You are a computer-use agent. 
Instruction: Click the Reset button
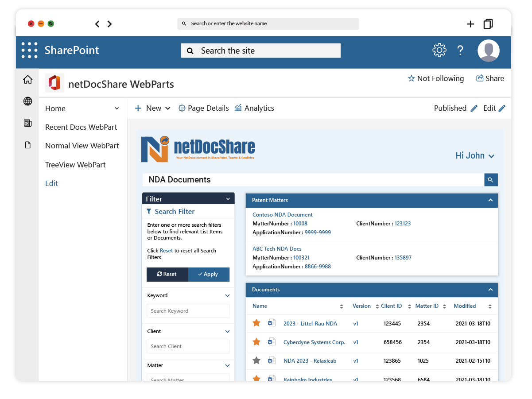[x=167, y=274]
